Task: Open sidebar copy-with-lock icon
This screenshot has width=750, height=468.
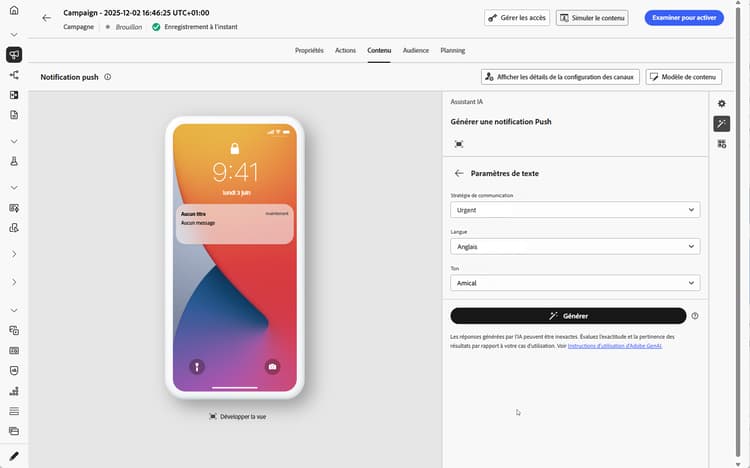Action: pos(14,330)
